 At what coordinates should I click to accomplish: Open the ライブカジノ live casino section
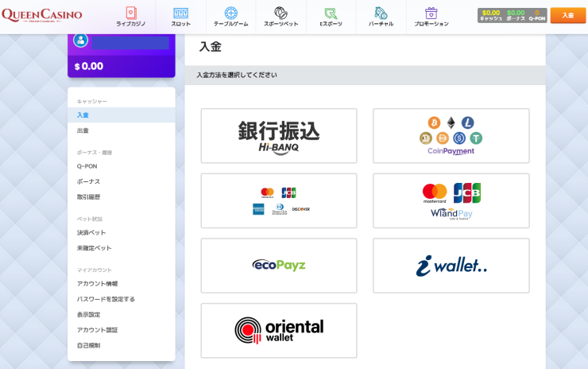coord(130,17)
